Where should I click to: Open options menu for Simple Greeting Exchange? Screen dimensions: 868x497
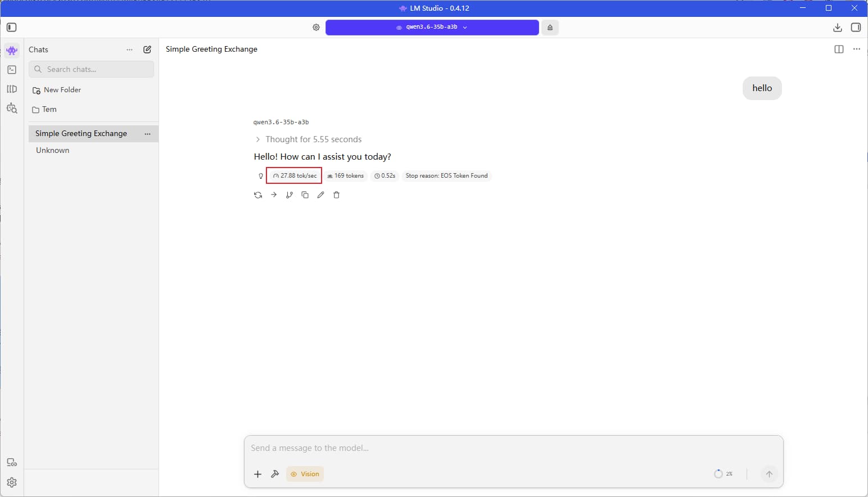point(147,134)
